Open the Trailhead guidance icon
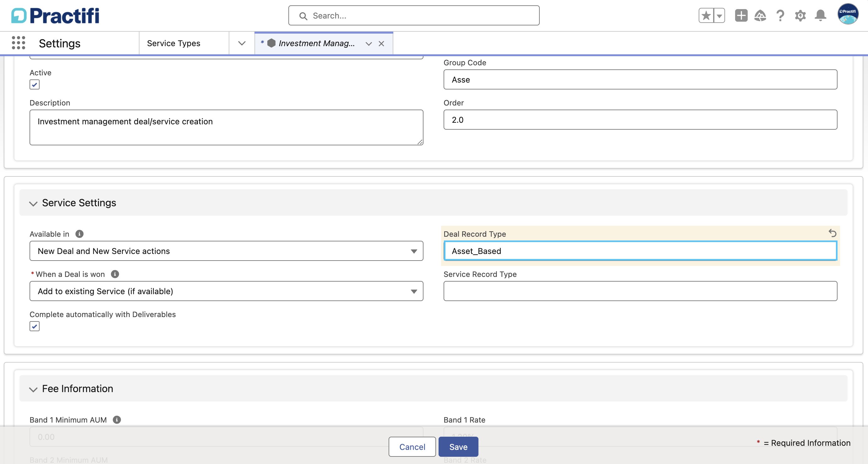The height and width of the screenshot is (464, 868). coord(760,15)
